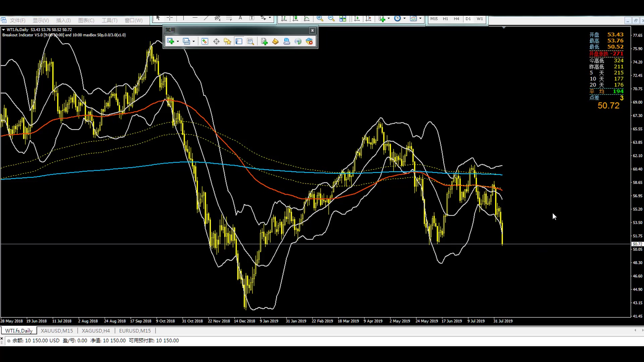Draw a vertical line on chart
Viewport: 644px width, 362px height.
point(183,18)
